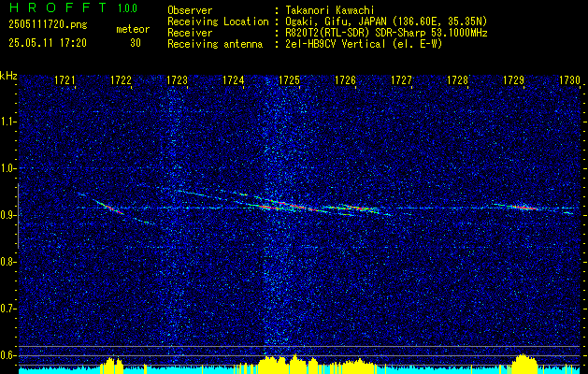The width and height of the screenshot is (588, 374).
Task: Click the red meteor echo between 1721 and 1722
Action: (x=112, y=208)
